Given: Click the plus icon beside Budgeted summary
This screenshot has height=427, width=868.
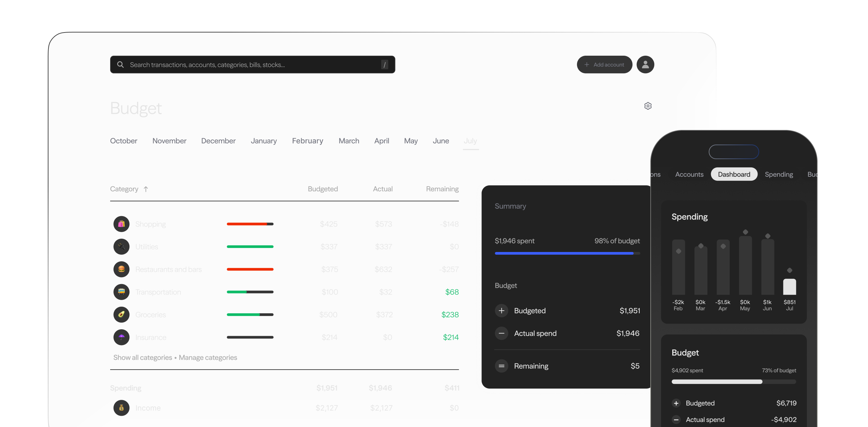Looking at the screenshot, I should pos(501,311).
